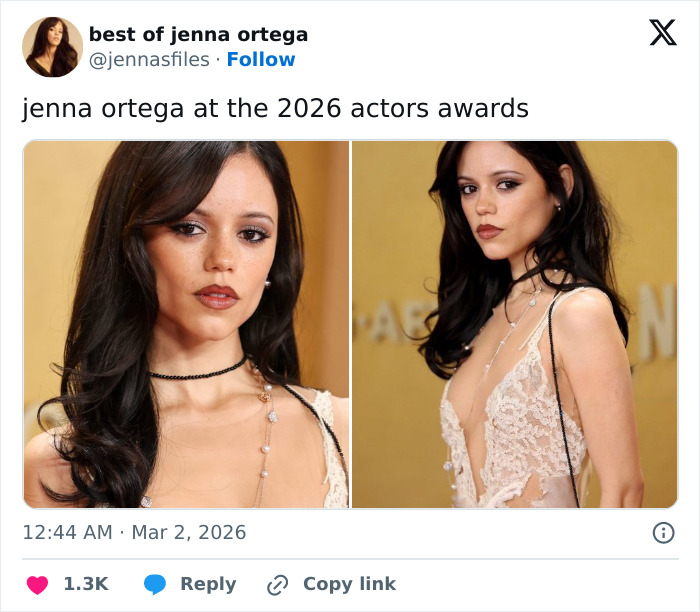Open the "best of jenna ortega" display name
This screenshot has width=700, height=612.
tap(198, 34)
